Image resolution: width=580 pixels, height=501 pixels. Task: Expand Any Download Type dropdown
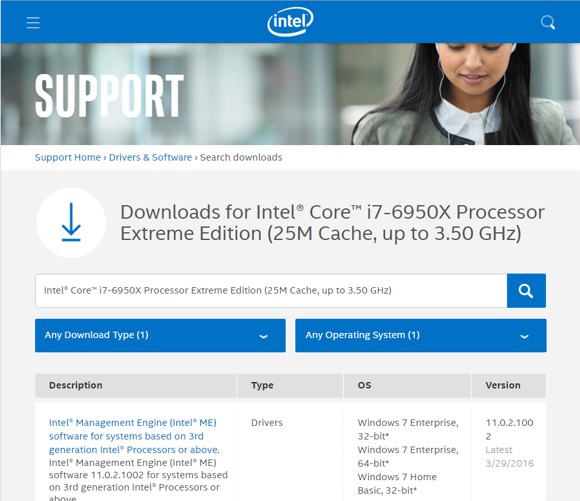160,335
